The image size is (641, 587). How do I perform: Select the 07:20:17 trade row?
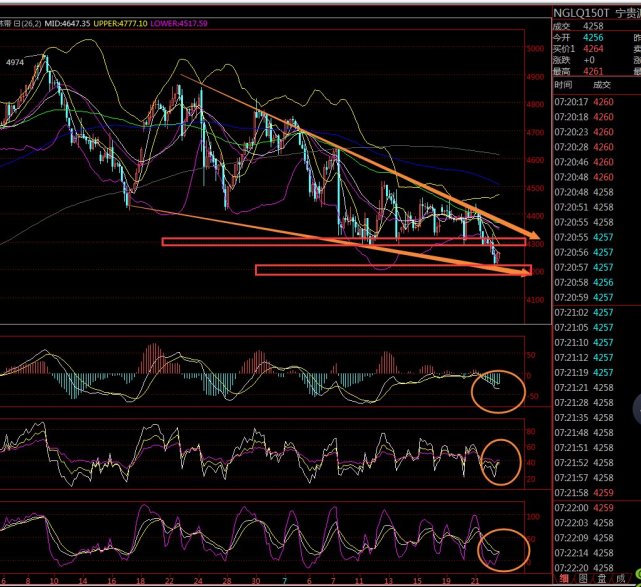584,102
